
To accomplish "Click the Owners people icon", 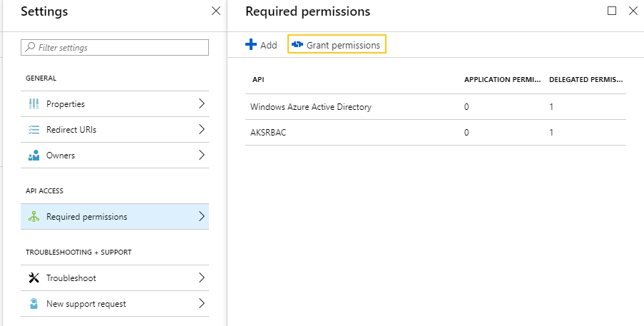I will pyautogui.click(x=33, y=156).
